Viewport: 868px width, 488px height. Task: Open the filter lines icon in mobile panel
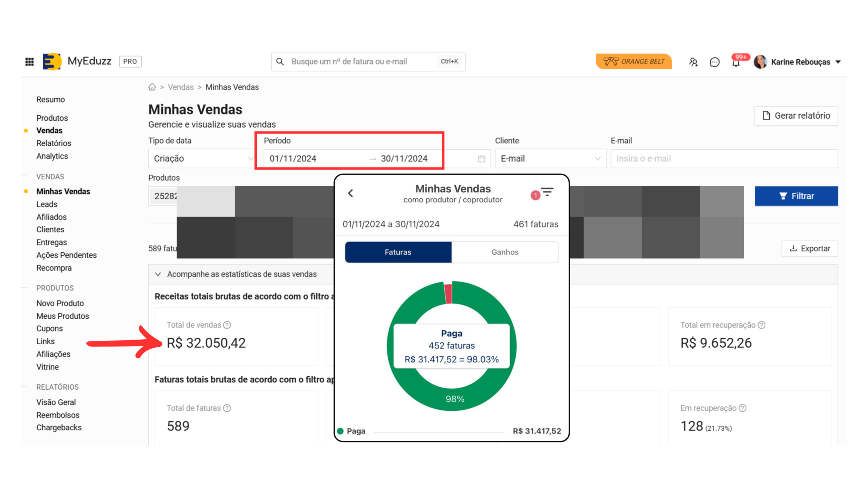(x=547, y=192)
